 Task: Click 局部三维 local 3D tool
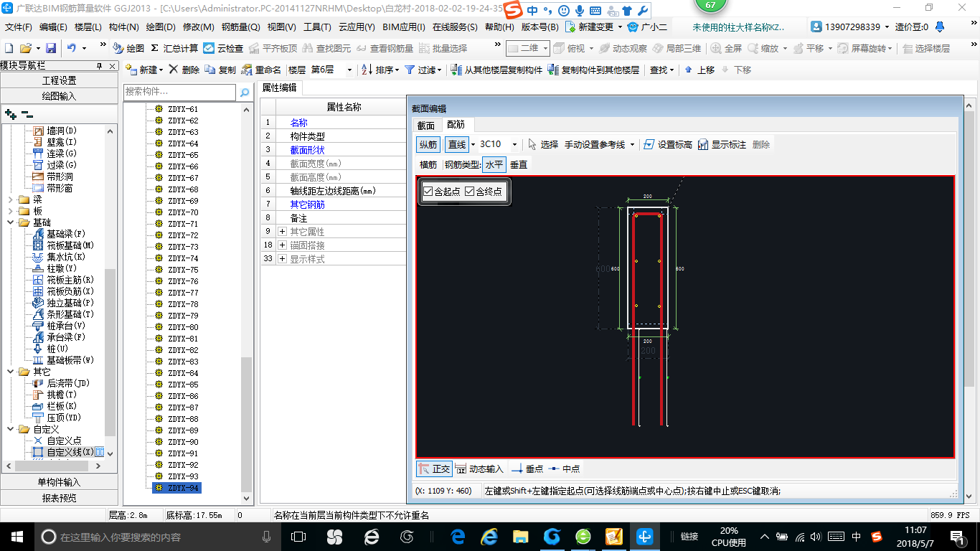[x=677, y=48]
